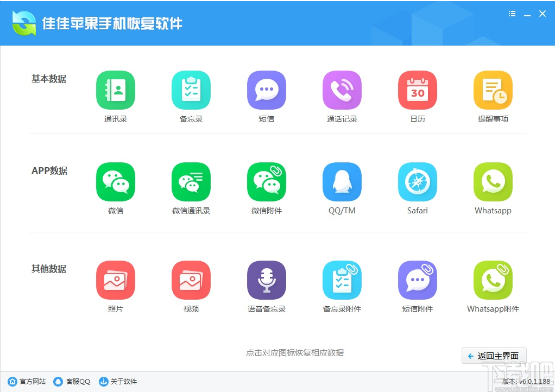Click the app logo in title bar
Viewport: 555px width, 392px height.
[24, 23]
